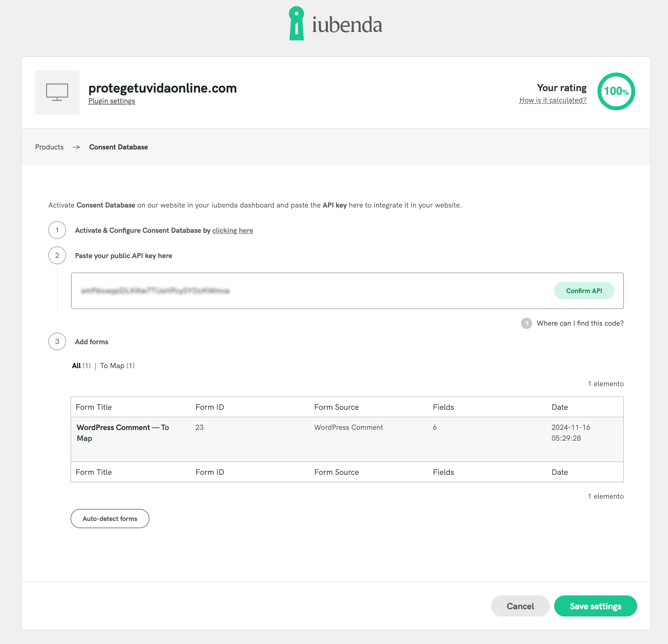Follow the clicking here link
Viewport: 668px width, 644px height.
[x=232, y=231]
